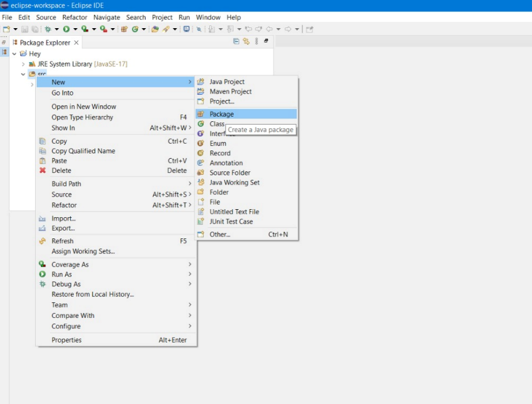The width and height of the screenshot is (532, 404).
Task: Open the Debug dropdown arrow in toolbar
Action: pyautogui.click(x=57, y=29)
